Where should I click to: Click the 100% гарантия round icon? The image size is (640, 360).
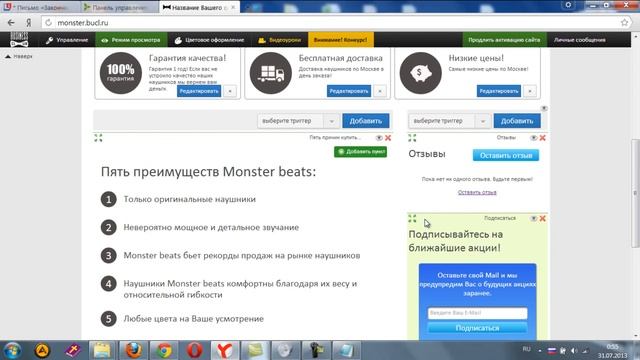coord(120,73)
